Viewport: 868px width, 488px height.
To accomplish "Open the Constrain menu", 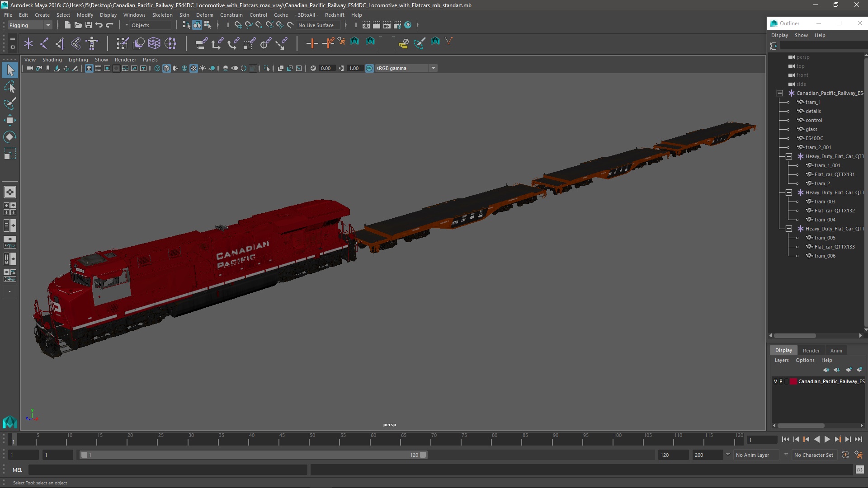I will coord(231,15).
